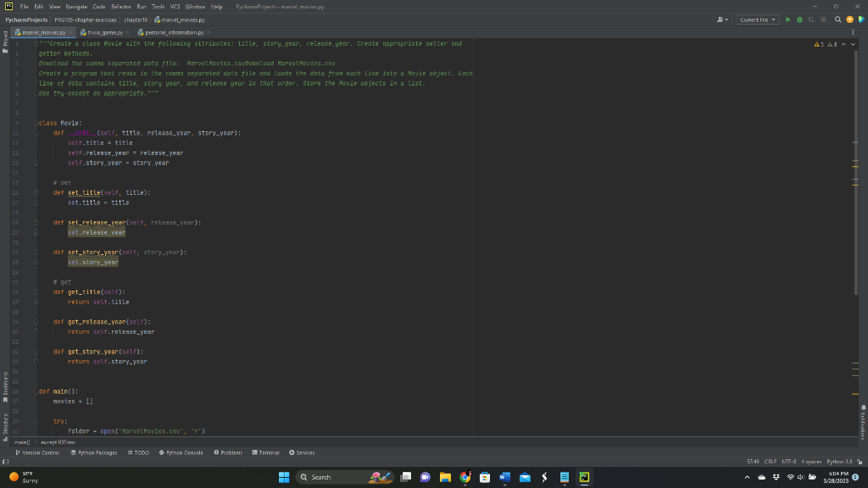Expand the editor options with the kebab menu

852,31
